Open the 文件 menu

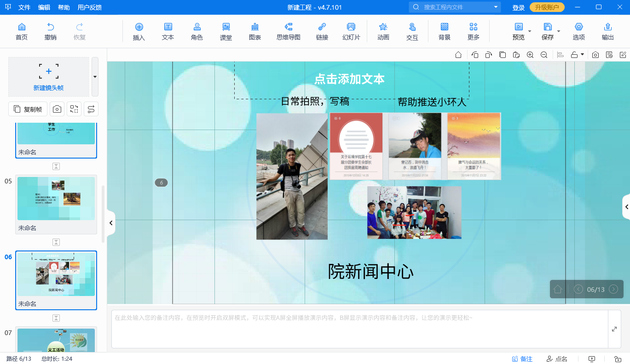tap(24, 7)
